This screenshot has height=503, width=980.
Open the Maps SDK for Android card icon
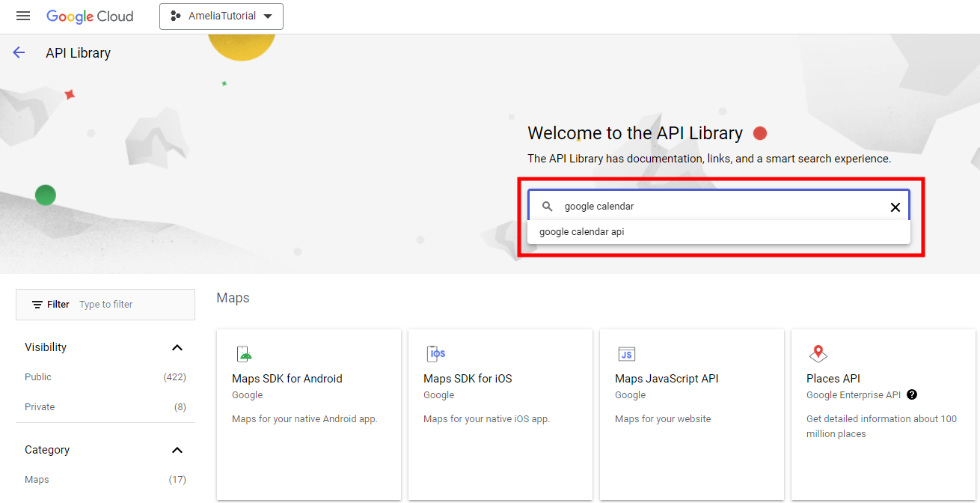coord(244,352)
